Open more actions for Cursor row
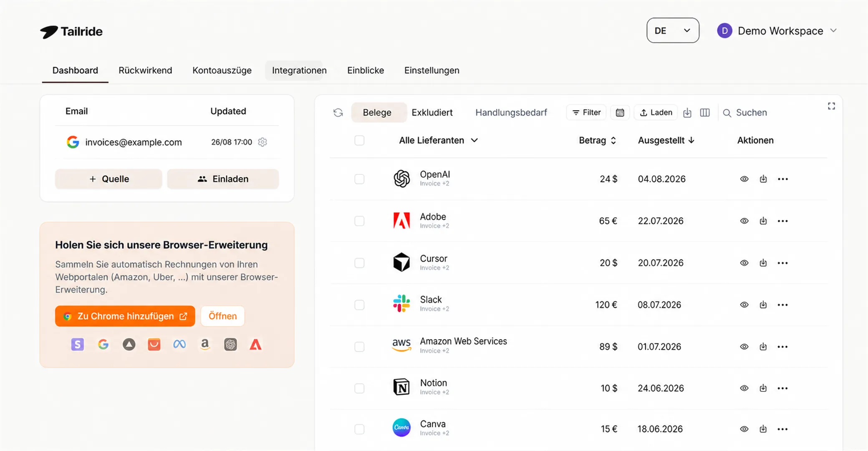 point(783,263)
